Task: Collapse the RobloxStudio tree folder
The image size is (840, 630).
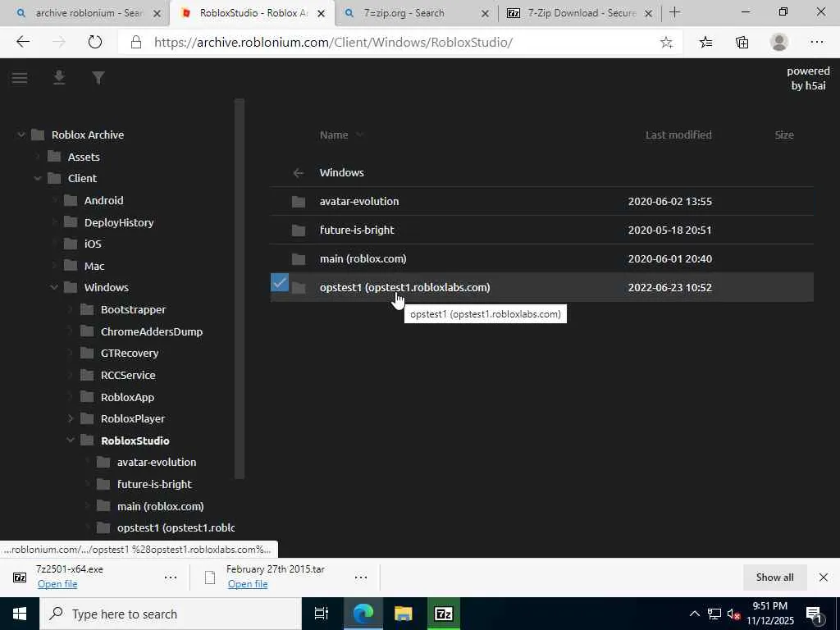Action: (x=71, y=441)
